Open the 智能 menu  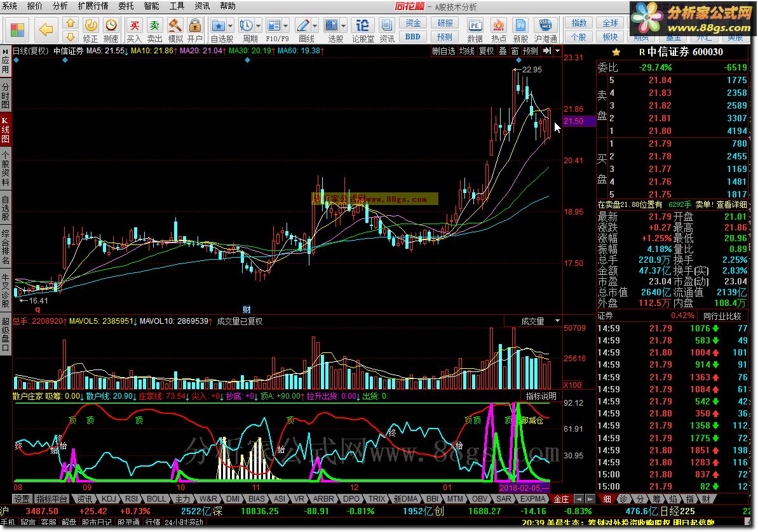coord(151,6)
